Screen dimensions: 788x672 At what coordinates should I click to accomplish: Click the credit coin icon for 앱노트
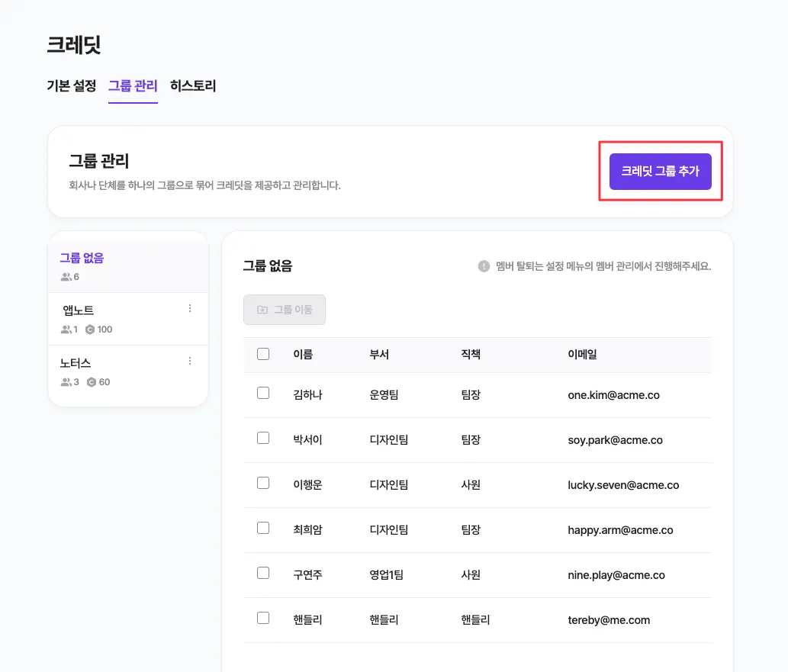pos(90,330)
